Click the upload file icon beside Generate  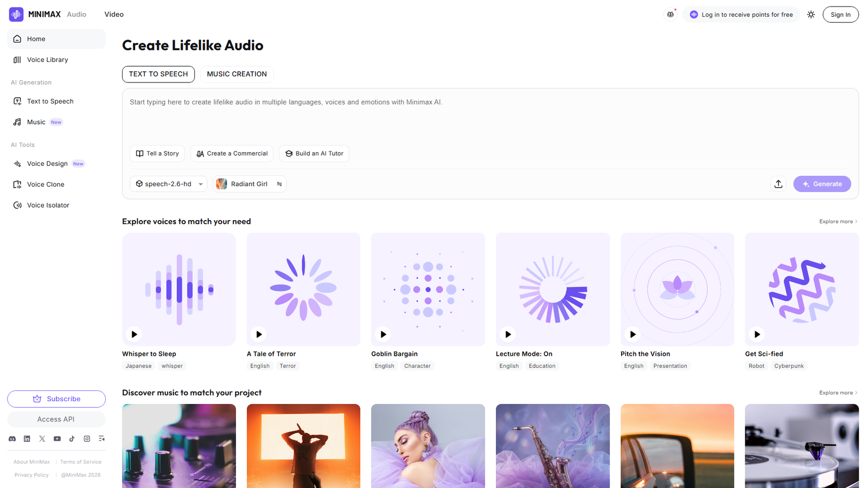click(x=778, y=184)
